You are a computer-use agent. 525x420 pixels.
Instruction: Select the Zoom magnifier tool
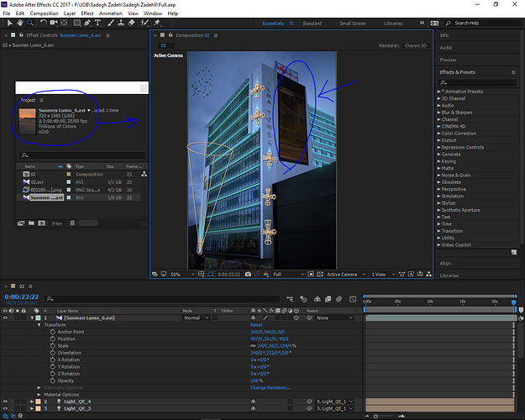coord(30,23)
